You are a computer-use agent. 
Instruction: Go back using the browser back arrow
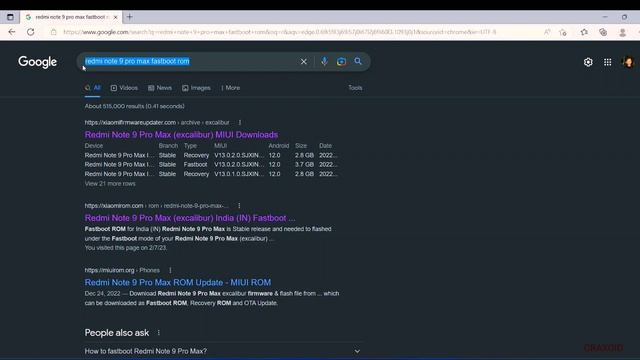(x=11, y=32)
